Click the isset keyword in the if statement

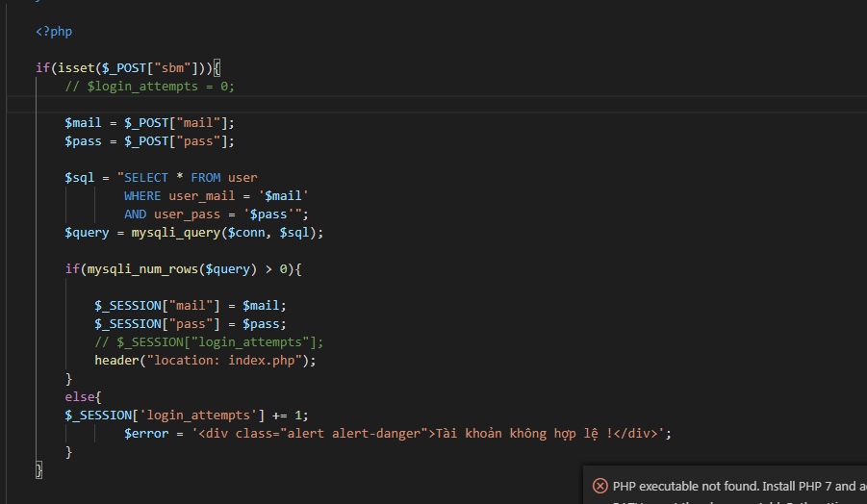[x=77, y=68]
